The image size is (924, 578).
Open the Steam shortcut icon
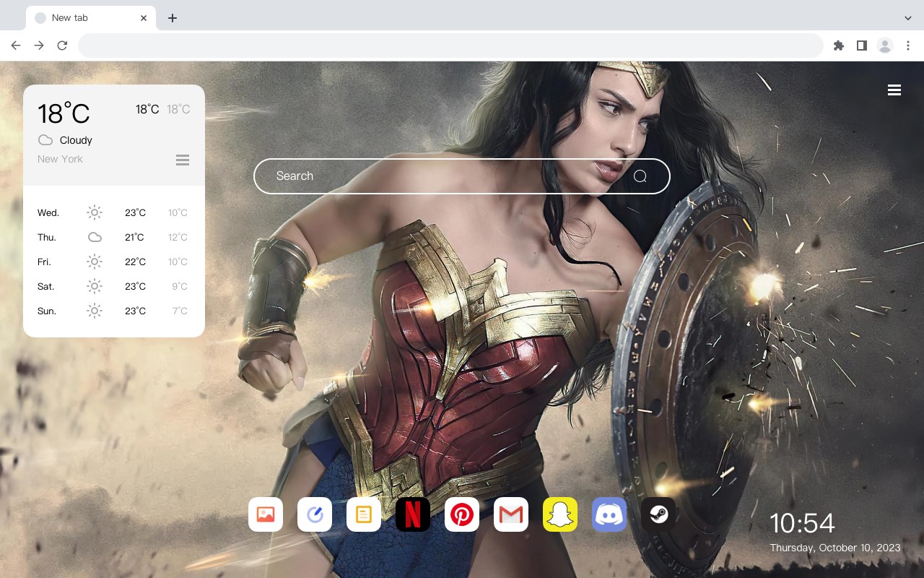pyautogui.click(x=658, y=514)
